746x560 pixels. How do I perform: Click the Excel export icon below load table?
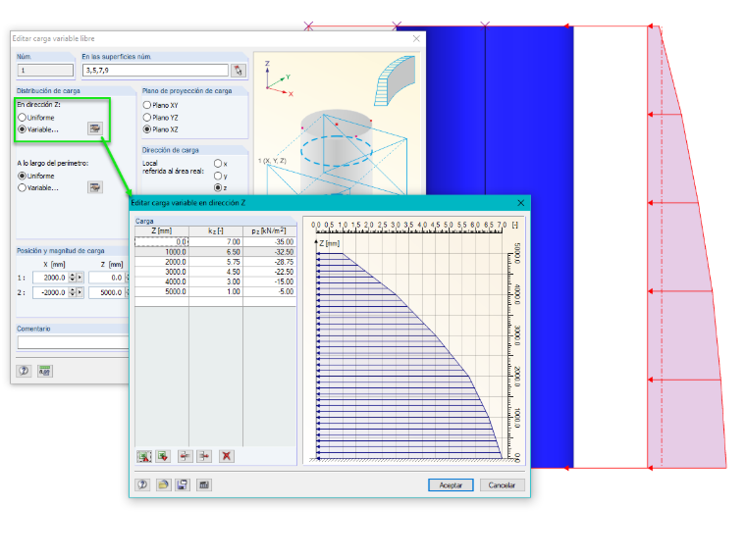[143, 456]
